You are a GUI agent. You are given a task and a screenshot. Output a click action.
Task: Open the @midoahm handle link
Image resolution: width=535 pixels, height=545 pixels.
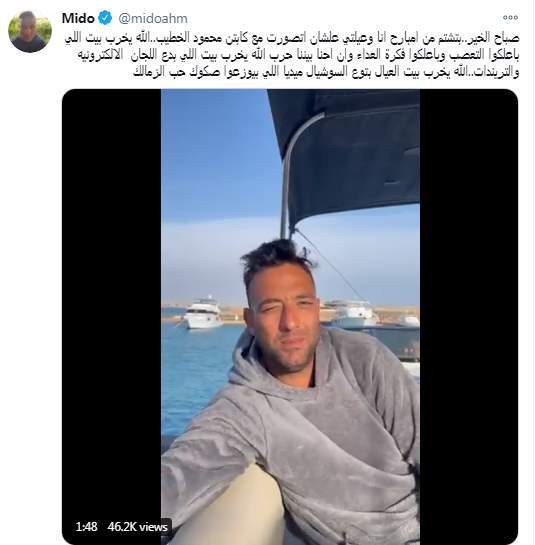pyautogui.click(x=153, y=18)
